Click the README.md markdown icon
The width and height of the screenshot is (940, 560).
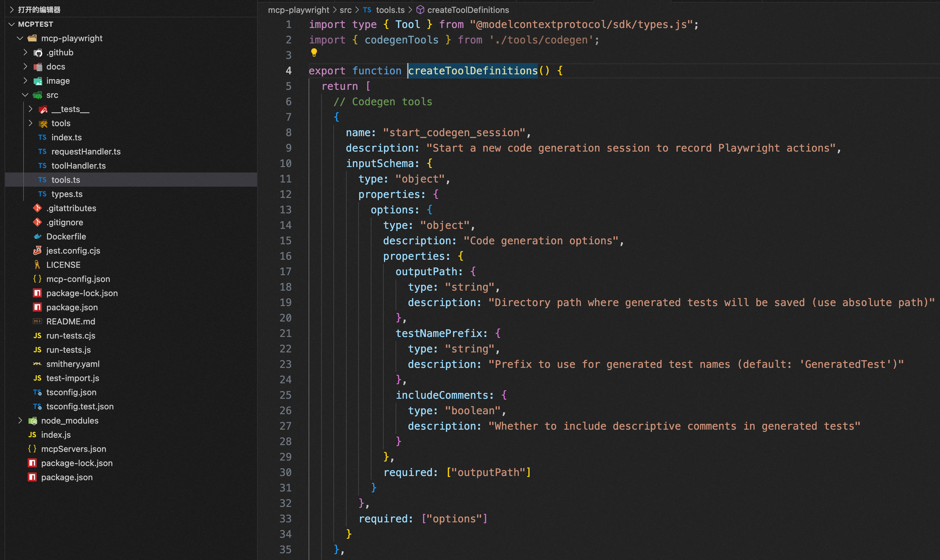pyautogui.click(x=37, y=322)
